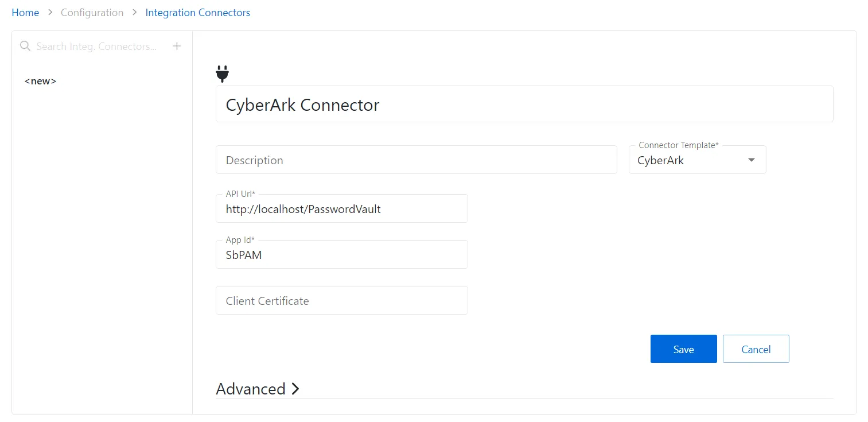Click the plug connector icon above the name
This screenshot has width=868, height=422.
[222, 73]
